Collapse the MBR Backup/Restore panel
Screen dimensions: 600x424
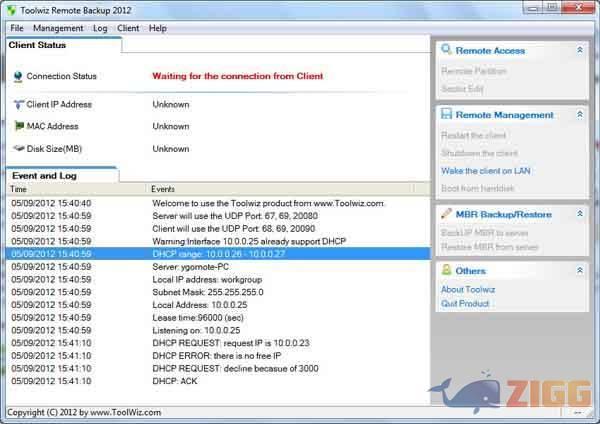pos(580,214)
